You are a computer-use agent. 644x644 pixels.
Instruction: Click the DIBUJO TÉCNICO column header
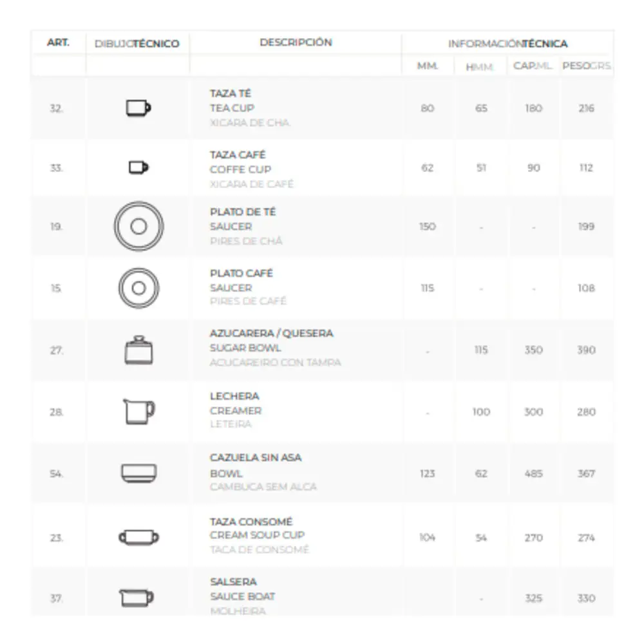(x=137, y=44)
